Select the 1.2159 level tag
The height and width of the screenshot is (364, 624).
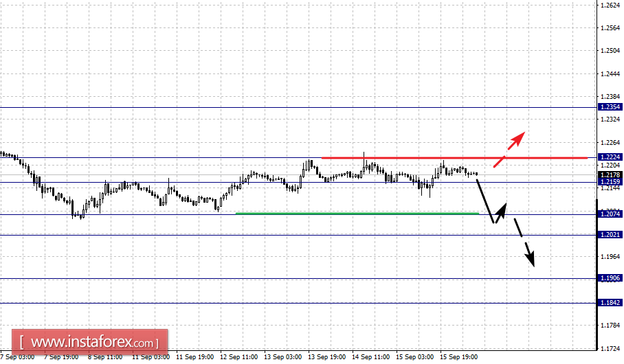click(x=610, y=182)
